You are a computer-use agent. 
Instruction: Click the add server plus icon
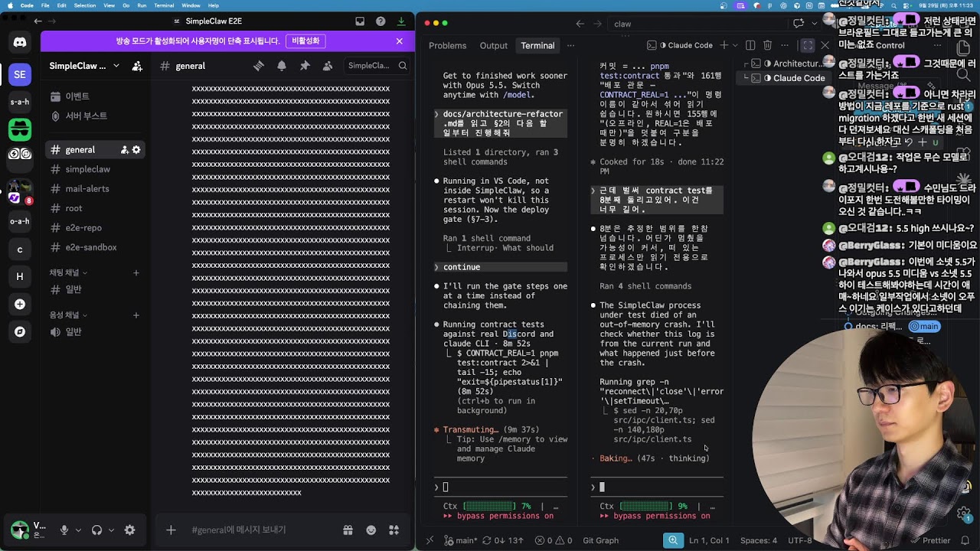pyautogui.click(x=20, y=305)
